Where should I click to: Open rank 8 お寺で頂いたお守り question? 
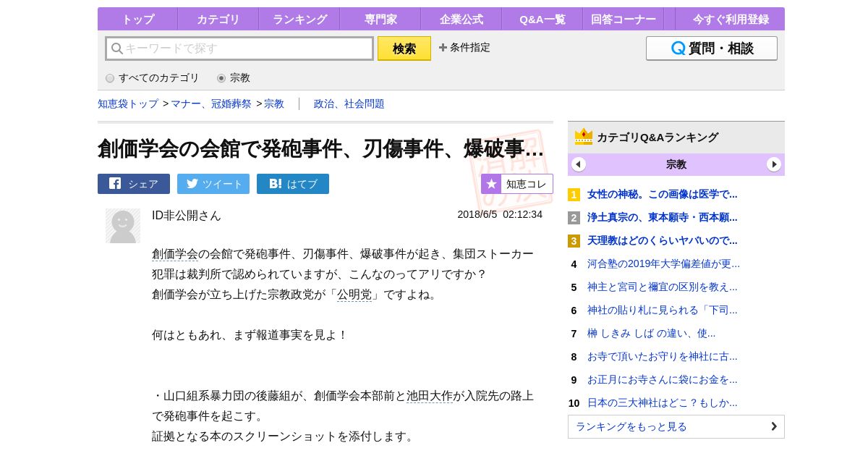tap(663, 356)
